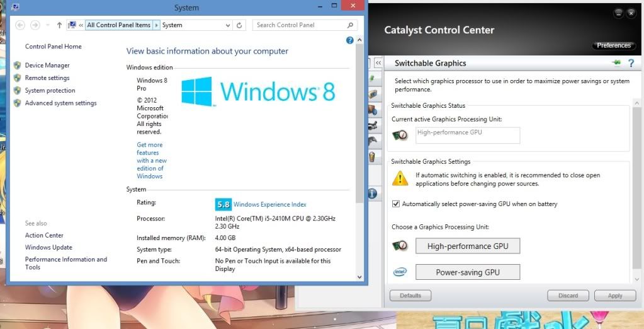Click shield icon beside Device Manager
This screenshot has width=644, height=329.
click(x=17, y=66)
